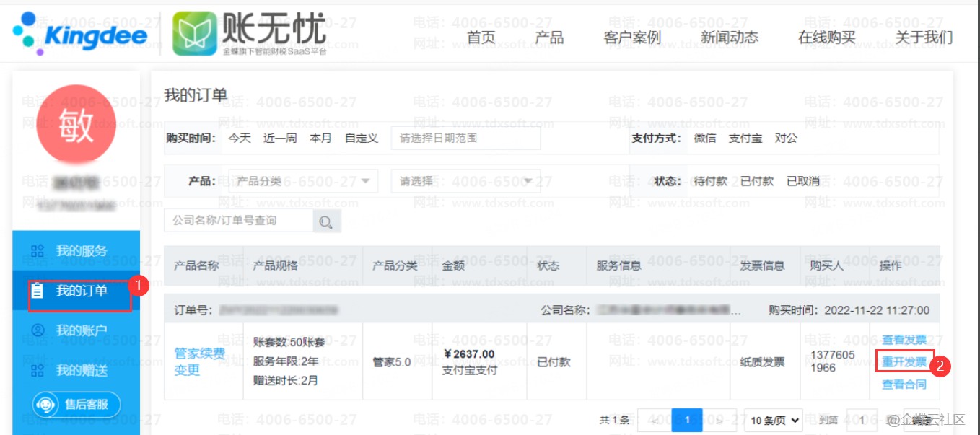Open the 10条/页 page size dropdown
980x435 pixels.
tap(773, 420)
